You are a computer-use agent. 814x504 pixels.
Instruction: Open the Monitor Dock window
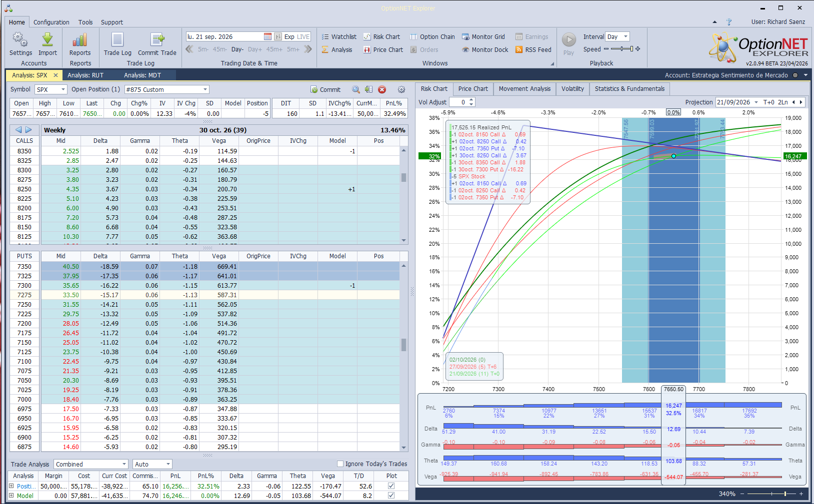click(x=485, y=49)
